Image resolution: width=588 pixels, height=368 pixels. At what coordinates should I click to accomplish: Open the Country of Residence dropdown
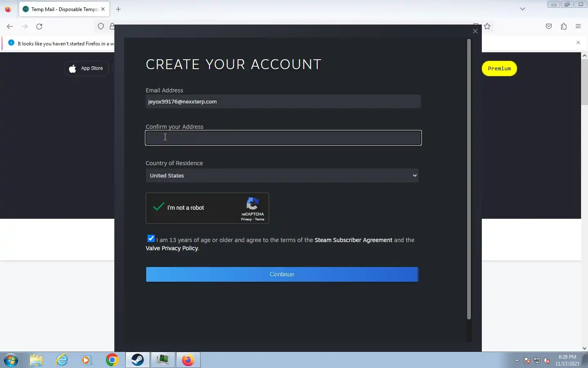[282, 175]
